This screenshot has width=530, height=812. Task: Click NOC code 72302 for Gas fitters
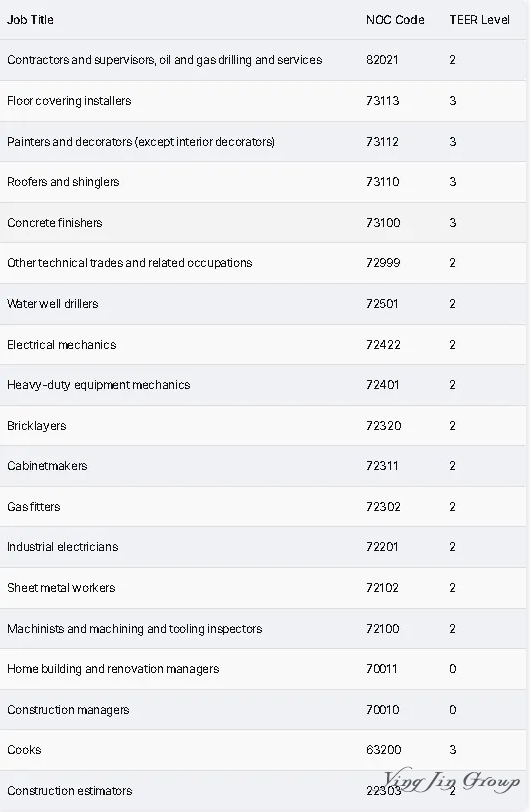[383, 506]
